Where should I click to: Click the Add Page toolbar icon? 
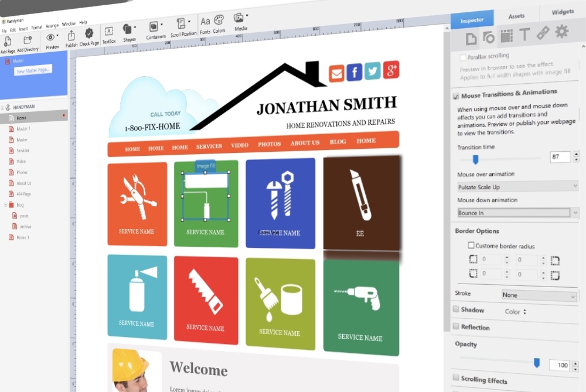(x=9, y=42)
